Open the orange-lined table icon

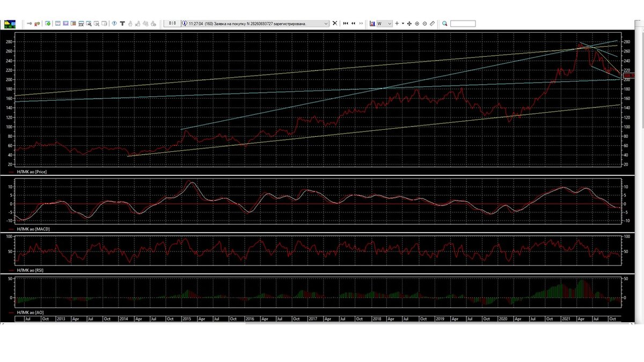(73, 24)
